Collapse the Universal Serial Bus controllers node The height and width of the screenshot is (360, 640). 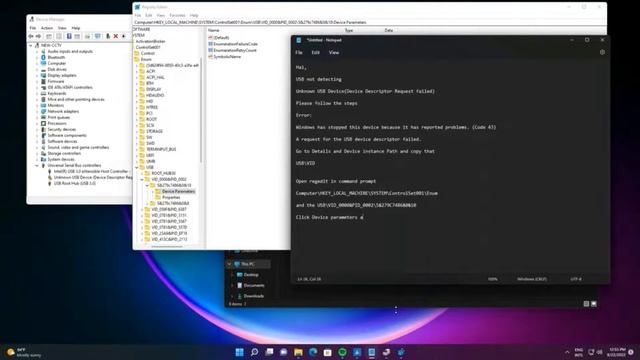(x=37, y=166)
